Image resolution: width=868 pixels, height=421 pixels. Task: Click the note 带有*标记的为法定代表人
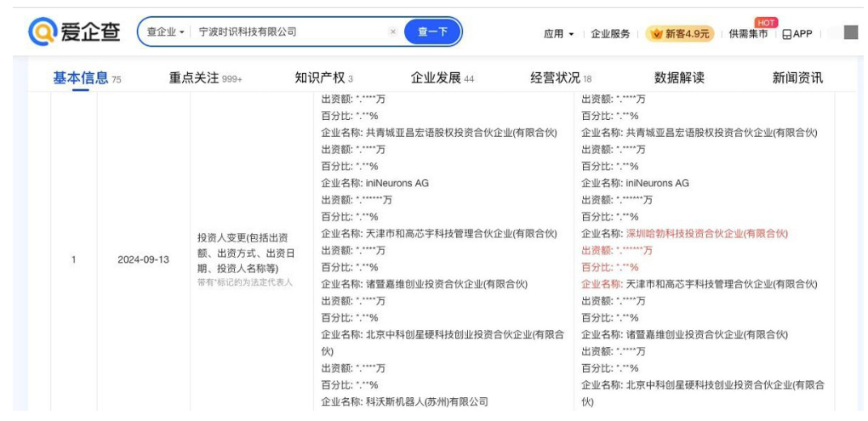pyautogui.click(x=245, y=282)
